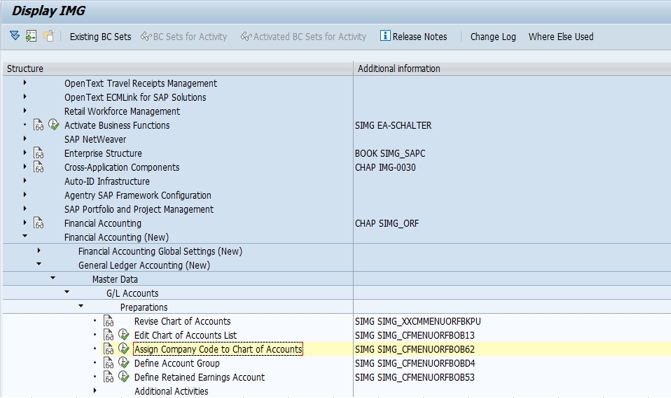
Task: Click the Expand All toolbar icon
Action: coord(15,36)
